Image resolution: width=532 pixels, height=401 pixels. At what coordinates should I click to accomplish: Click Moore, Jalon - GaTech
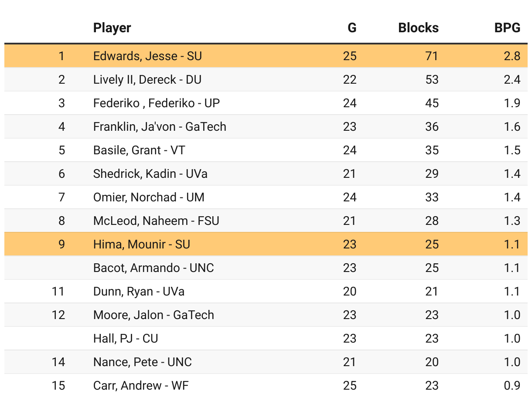153,315
